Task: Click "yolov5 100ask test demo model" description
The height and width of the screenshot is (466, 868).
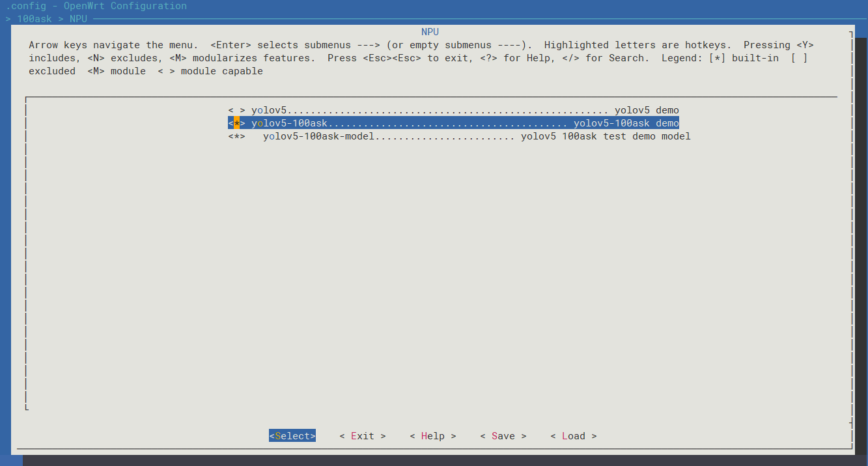Action: click(x=606, y=136)
